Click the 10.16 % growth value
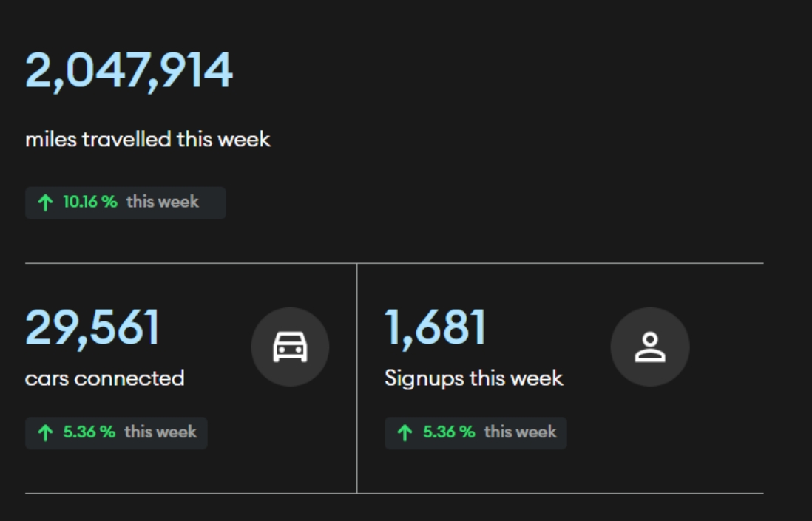 pyautogui.click(x=90, y=202)
